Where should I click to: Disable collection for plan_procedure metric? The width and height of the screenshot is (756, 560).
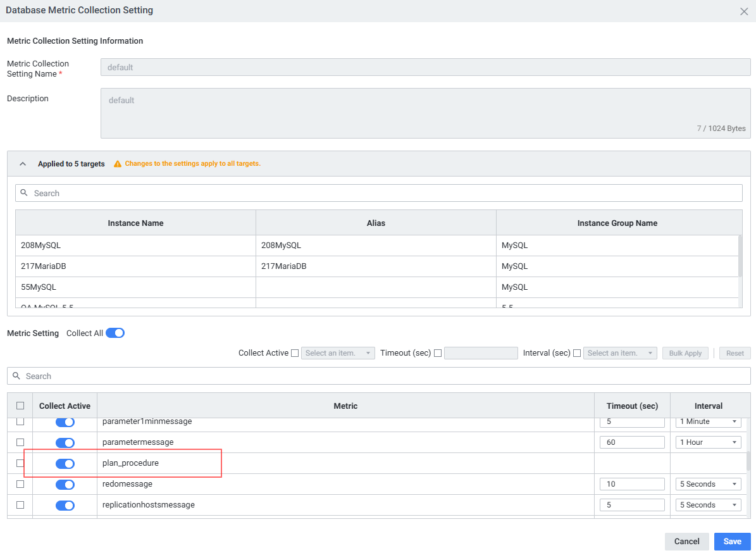point(65,464)
